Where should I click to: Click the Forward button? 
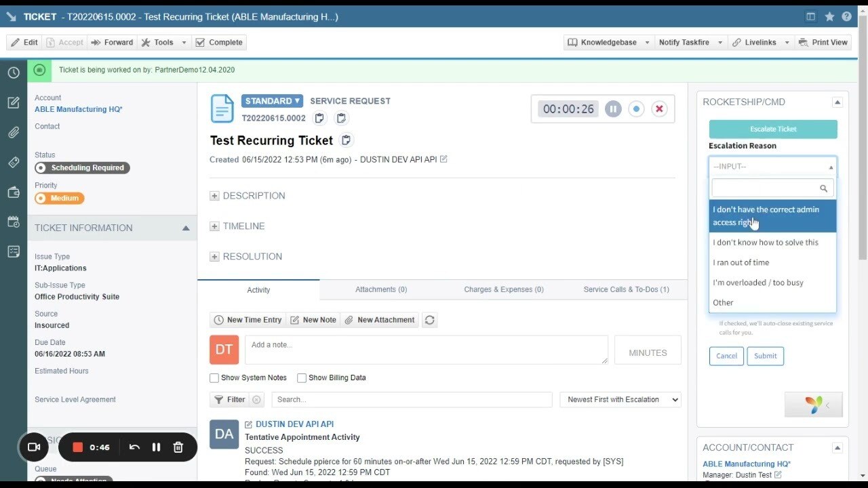pos(112,42)
